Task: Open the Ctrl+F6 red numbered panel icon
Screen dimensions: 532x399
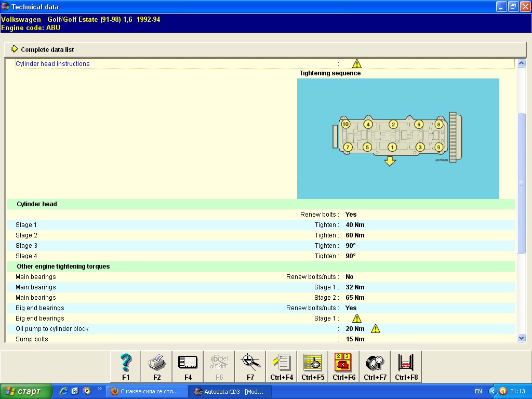Action: coord(344,366)
